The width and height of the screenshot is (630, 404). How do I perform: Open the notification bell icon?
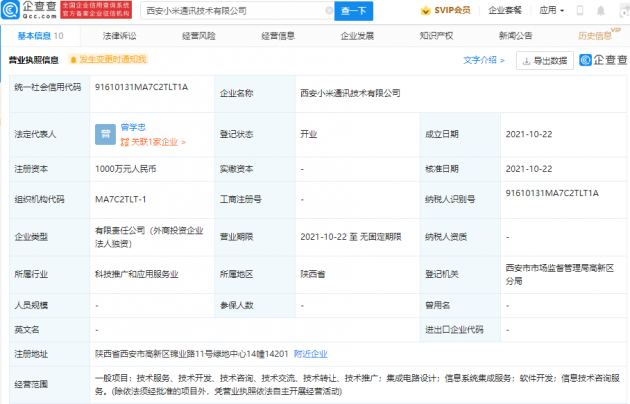[601, 11]
